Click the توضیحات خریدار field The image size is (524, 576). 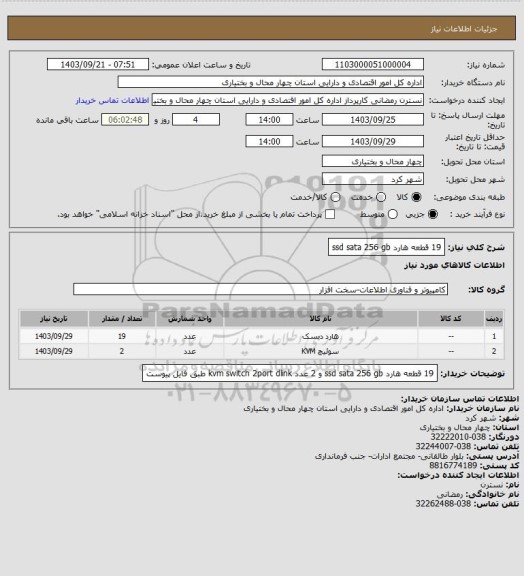click(290, 374)
